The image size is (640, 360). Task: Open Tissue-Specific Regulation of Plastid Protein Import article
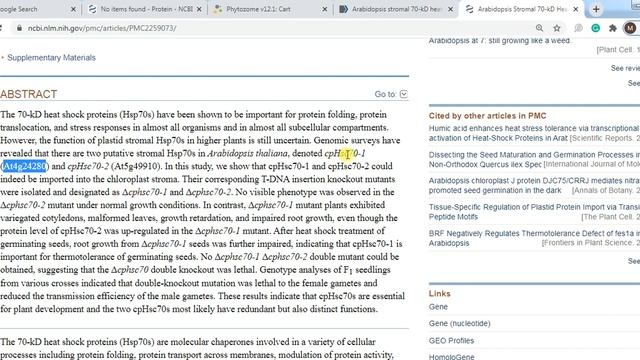(533, 212)
